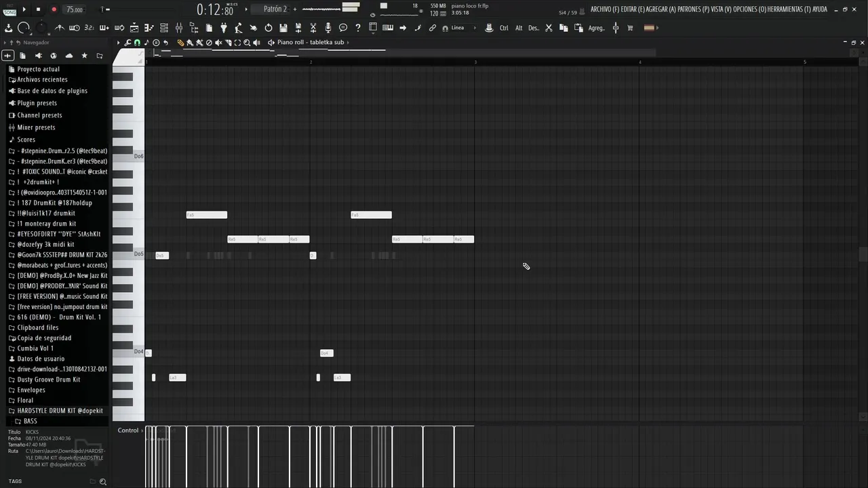Open the piano roll options arrow menu
The width and height of the screenshot is (868, 488).
point(119,43)
